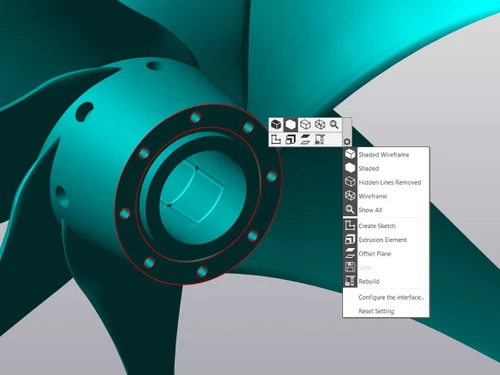Open Configure the interface... option
The height and width of the screenshot is (375, 500).
tap(386, 297)
